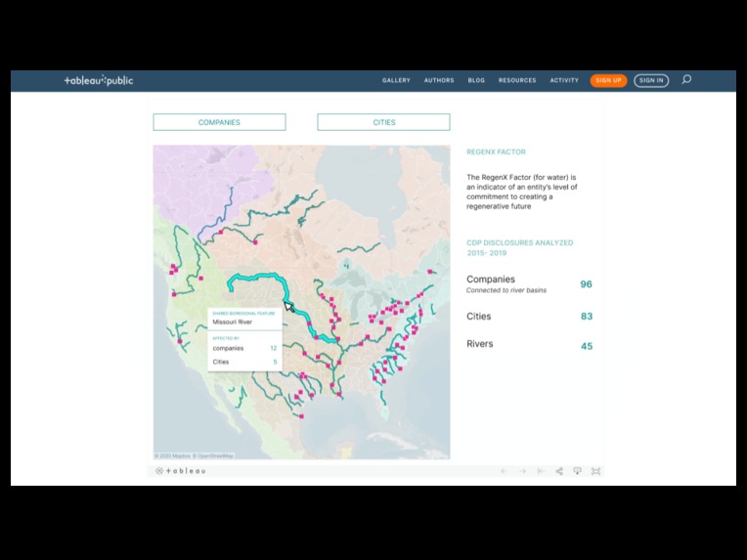The image size is (747, 560).
Task: Click the Mapbox attribution link
Action: click(172, 455)
